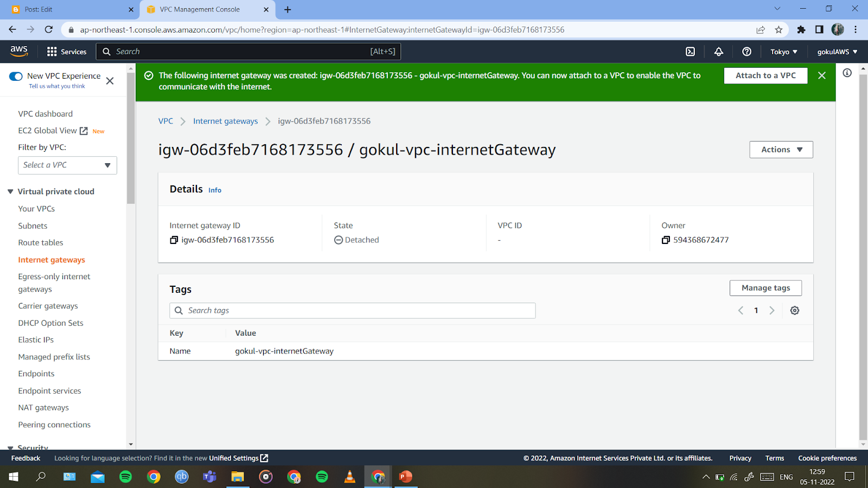Open Subnets in sidebar

[x=33, y=226]
